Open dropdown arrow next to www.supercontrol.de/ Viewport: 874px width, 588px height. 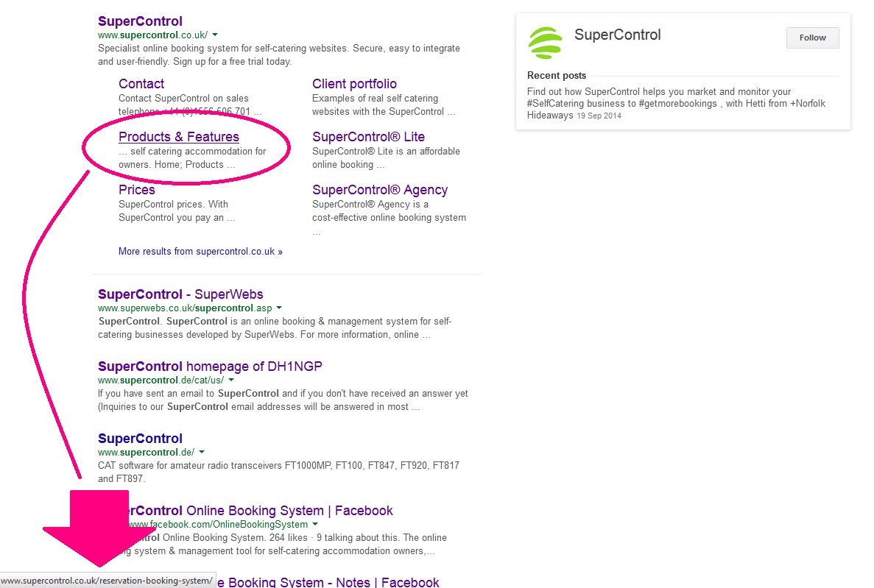pos(202,452)
